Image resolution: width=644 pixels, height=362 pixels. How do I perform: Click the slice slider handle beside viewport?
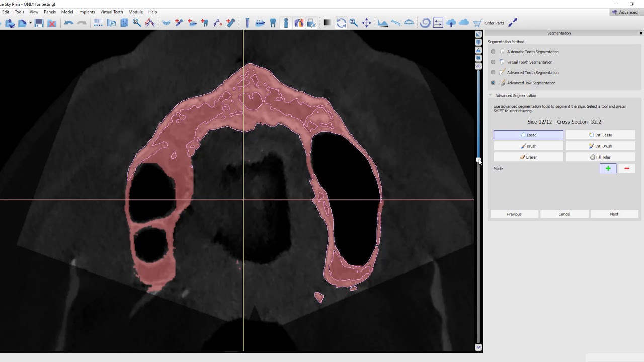478,160
